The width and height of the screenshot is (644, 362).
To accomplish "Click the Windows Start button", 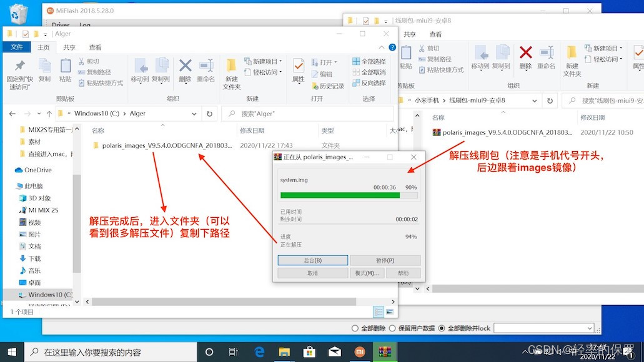I will [12, 352].
